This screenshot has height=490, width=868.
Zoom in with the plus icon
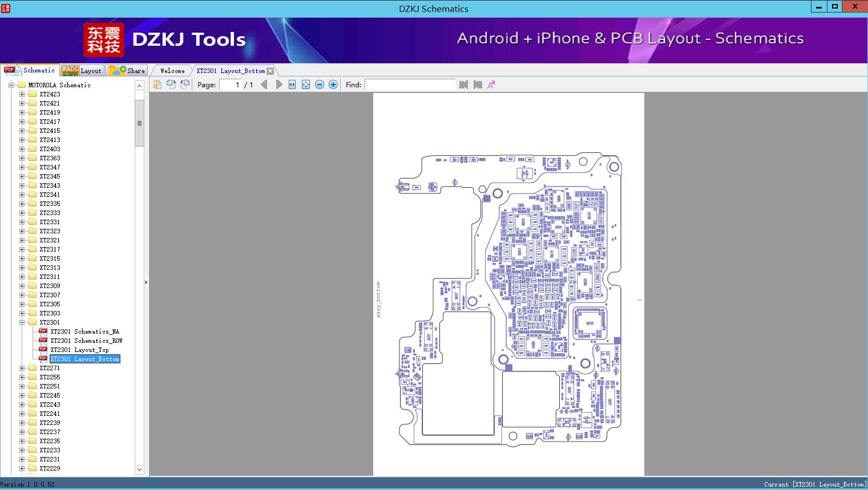tap(333, 84)
